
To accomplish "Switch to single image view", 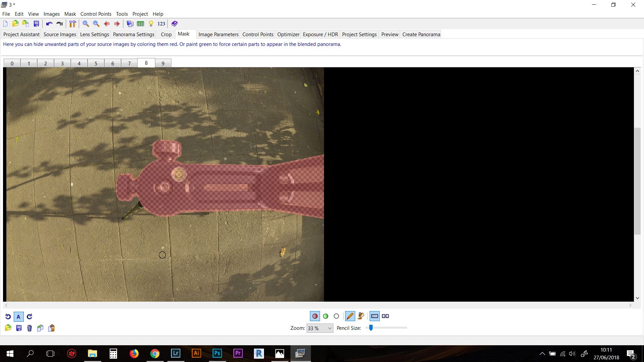I will click(375, 316).
